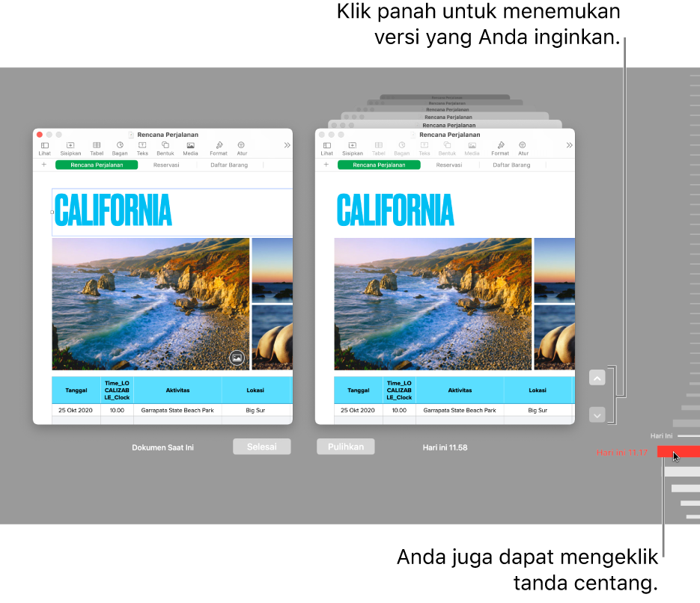The image size is (700, 603).
Task: Click Tabel icon in version window
Action: (379, 149)
